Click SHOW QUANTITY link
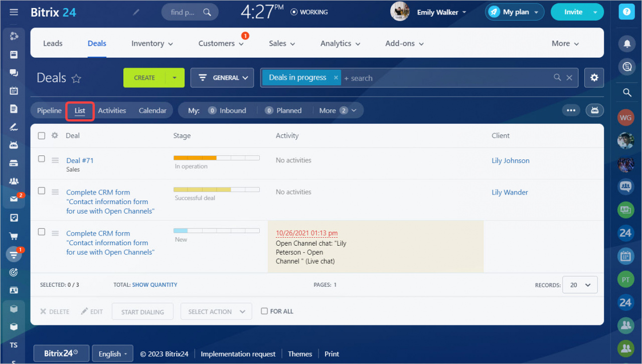The height and width of the screenshot is (364, 642). pyautogui.click(x=154, y=285)
